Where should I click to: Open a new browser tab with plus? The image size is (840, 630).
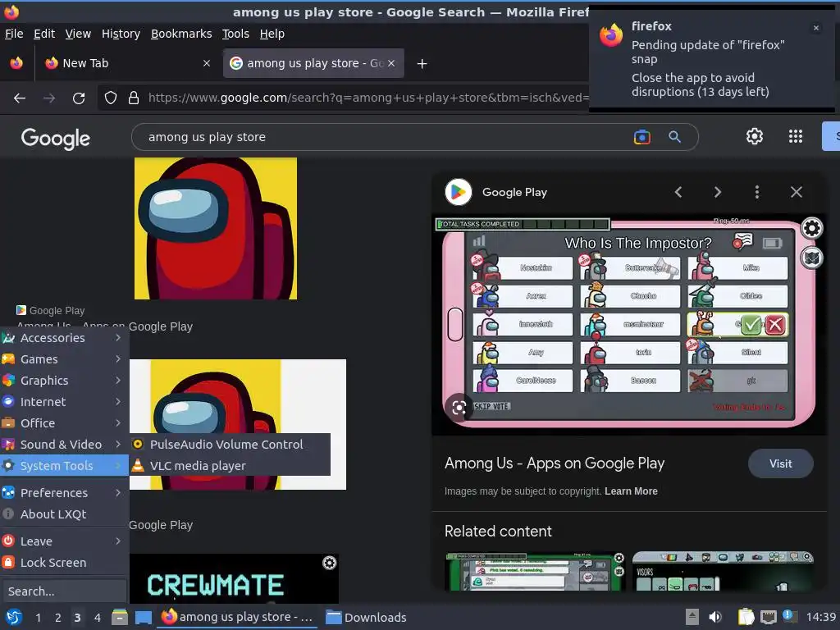click(422, 64)
